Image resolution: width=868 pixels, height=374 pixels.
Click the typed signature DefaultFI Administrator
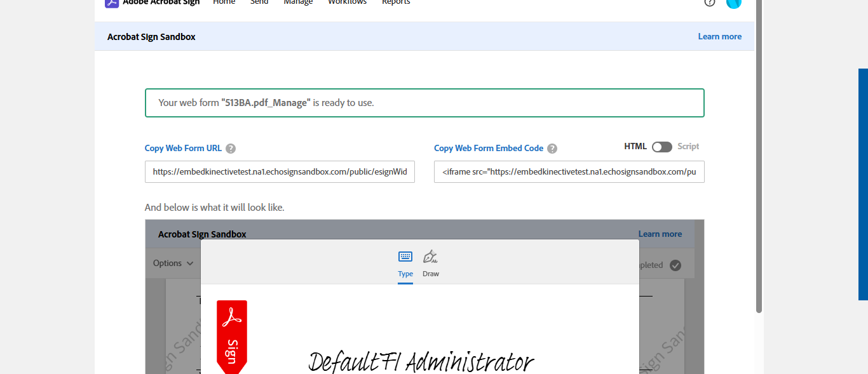pyautogui.click(x=421, y=361)
